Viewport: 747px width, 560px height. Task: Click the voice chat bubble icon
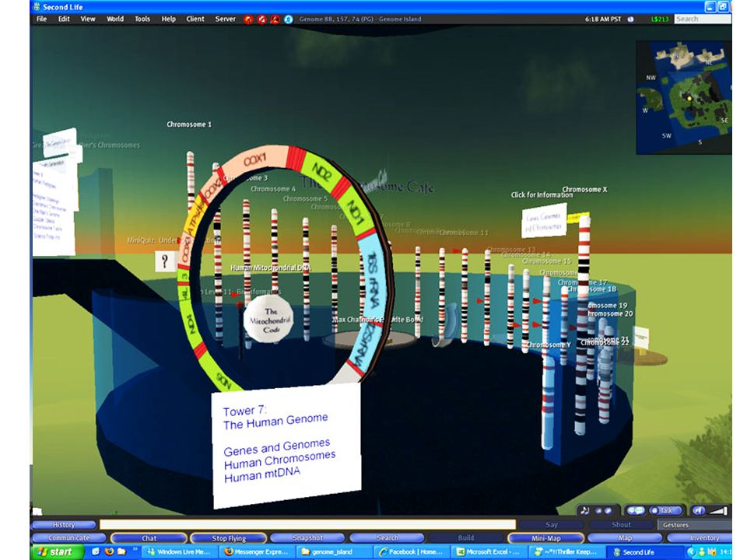click(x=636, y=510)
